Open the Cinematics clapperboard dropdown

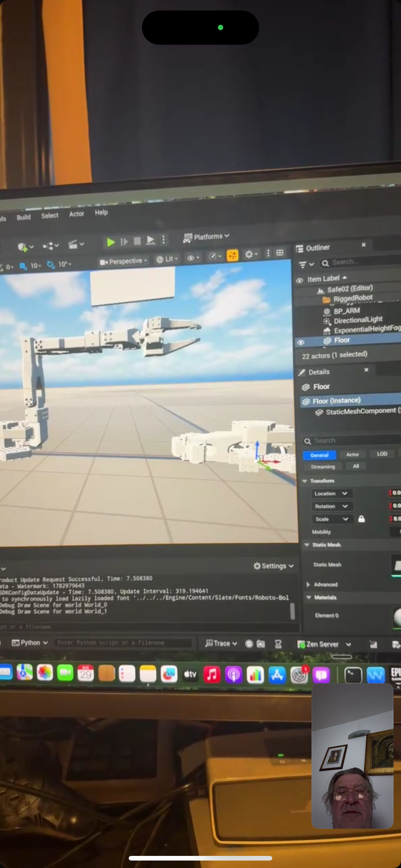76,244
